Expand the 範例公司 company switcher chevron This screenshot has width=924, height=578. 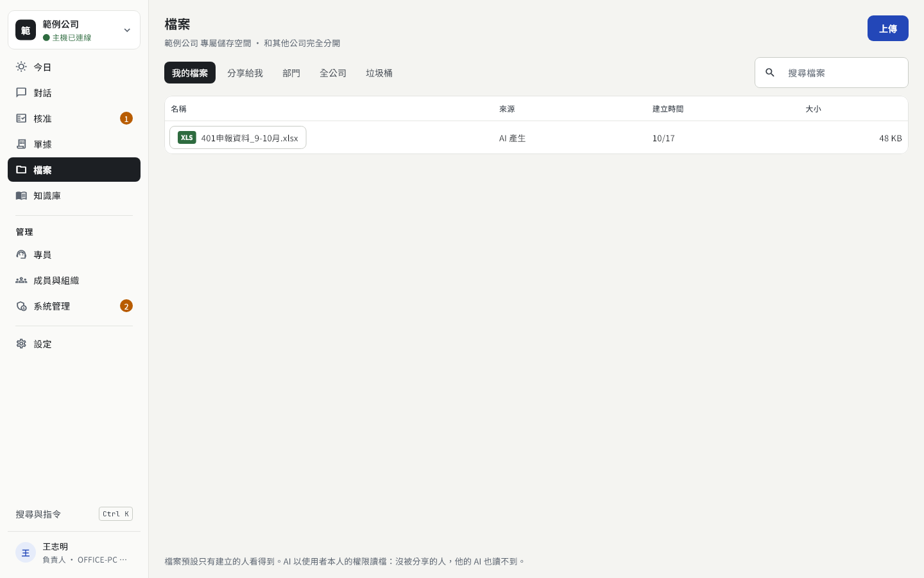127,30
